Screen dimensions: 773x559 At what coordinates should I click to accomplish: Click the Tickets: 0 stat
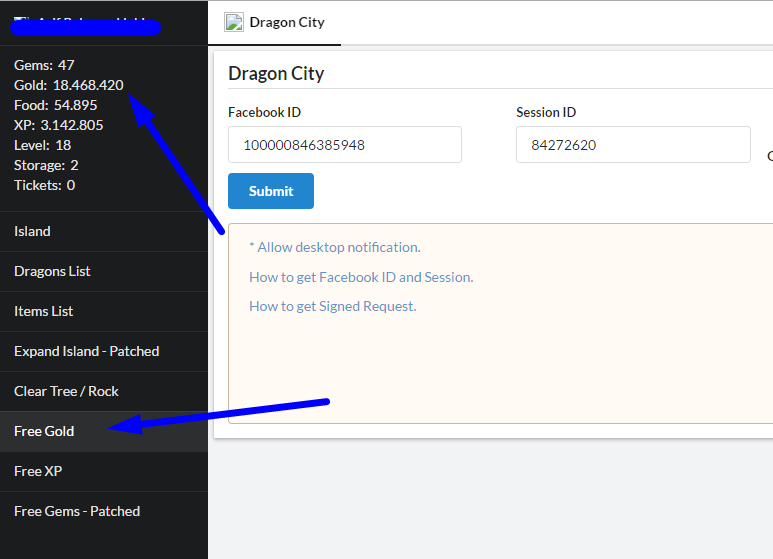point(44,185)
